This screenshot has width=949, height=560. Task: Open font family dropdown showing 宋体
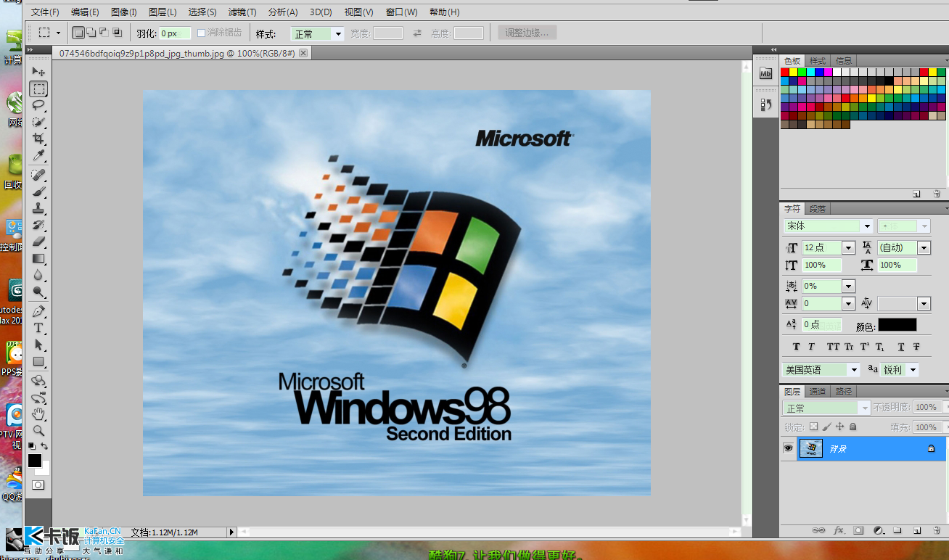click(867, 226)
